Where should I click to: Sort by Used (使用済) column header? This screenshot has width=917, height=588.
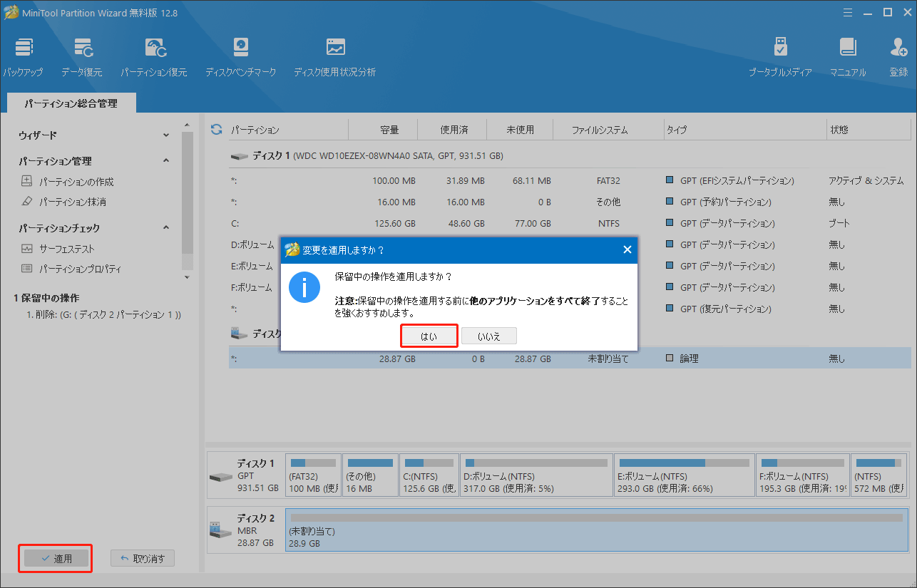coord(452,130)
